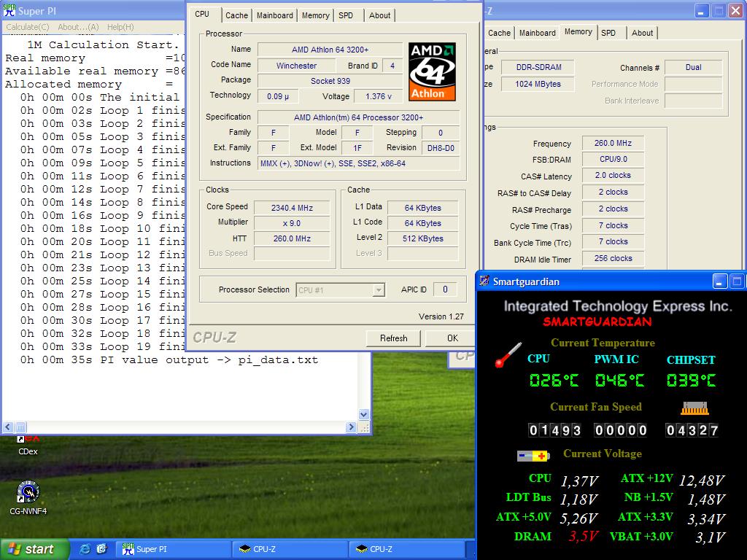
Task: Switch to About tab in front CPU-Z
Action: point(379,15)
